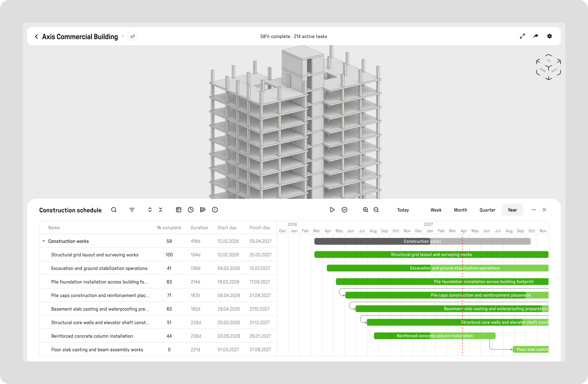
Task: Expand all schedule rows icon
Action: click(150, 210)
